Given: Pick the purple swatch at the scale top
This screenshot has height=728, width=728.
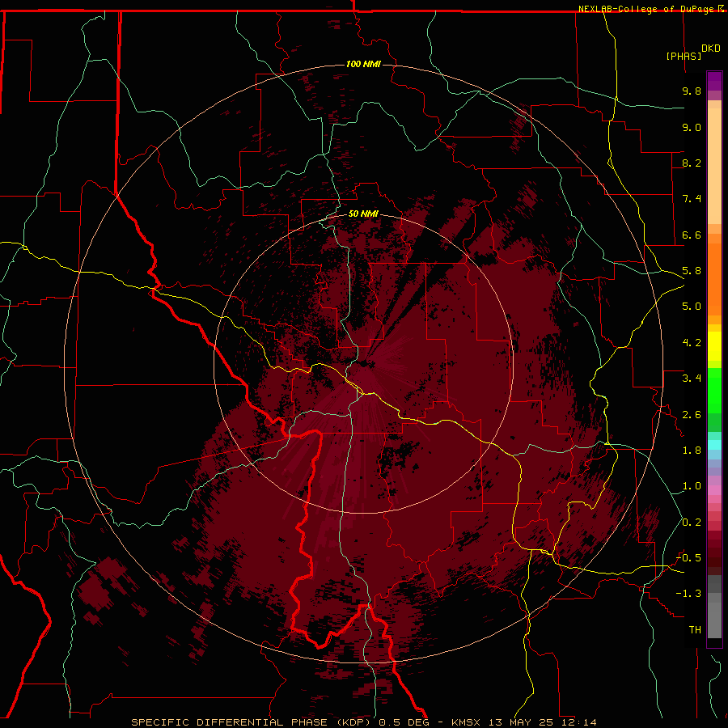Looking at the screenshot, I should 714,82.
